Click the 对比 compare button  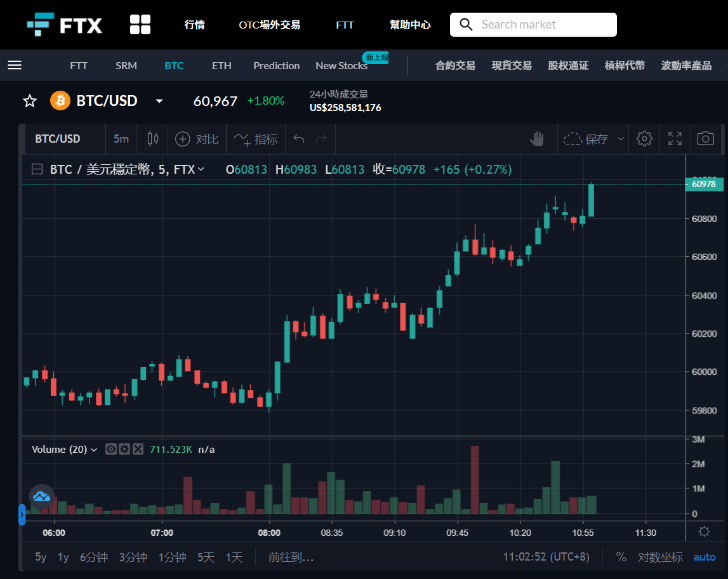(197, 139)
